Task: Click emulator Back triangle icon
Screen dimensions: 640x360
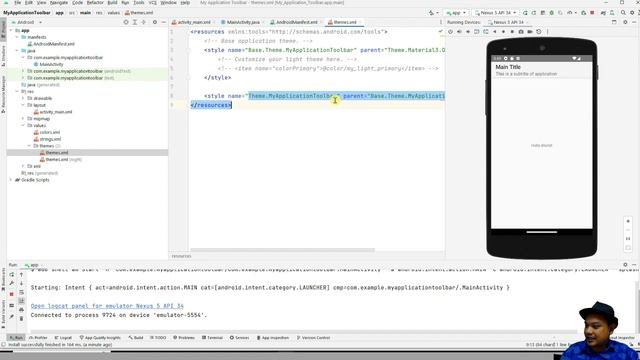Action: point(495,31)
